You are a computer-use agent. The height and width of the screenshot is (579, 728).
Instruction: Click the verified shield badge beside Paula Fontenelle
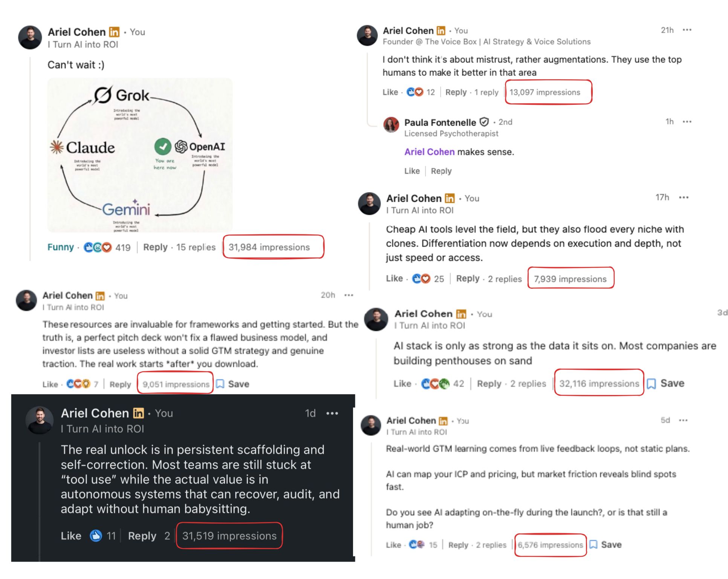[484, 122]
